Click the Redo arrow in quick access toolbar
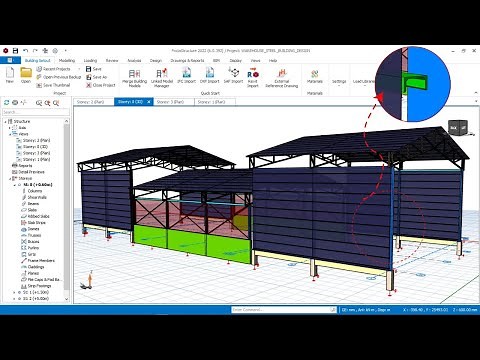This screenshot has height=360, width=480. [35, 51]
